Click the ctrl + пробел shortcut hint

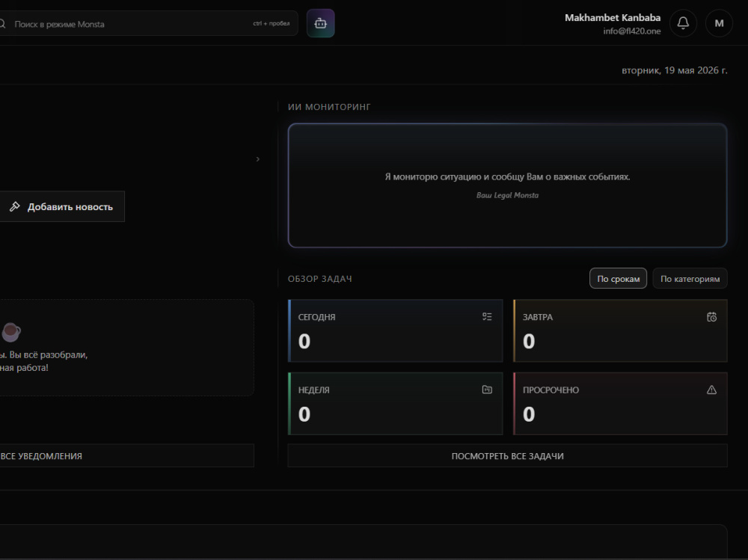[271, 23]
